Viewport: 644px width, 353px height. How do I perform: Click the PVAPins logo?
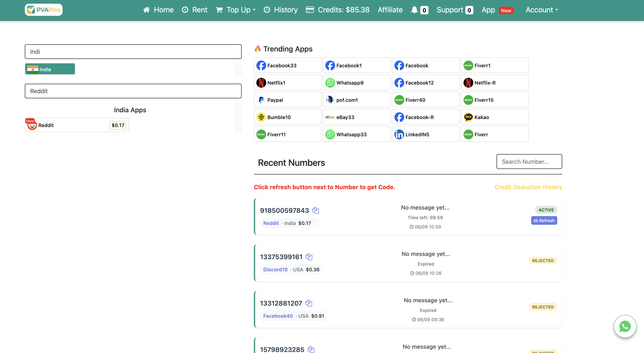43,9
